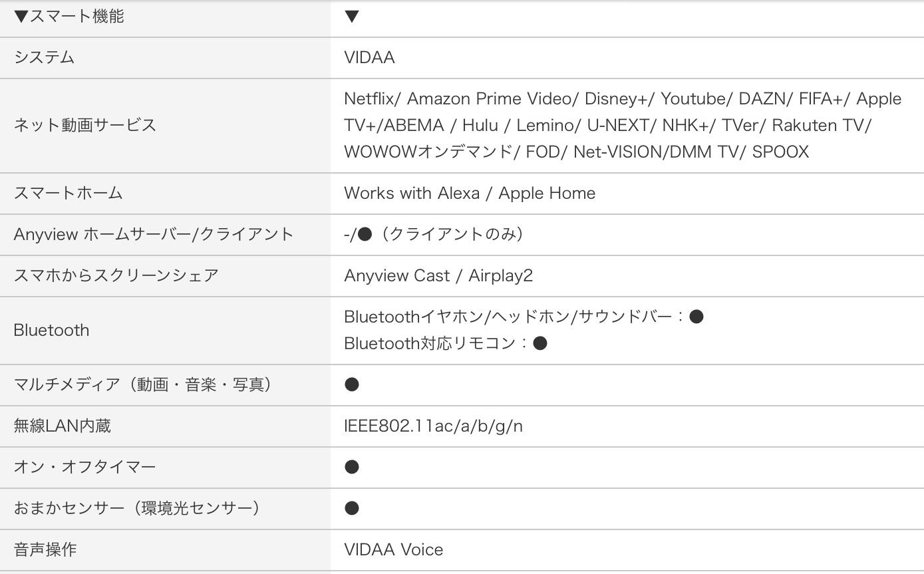Image resolution: width=924 pixels, height=574 pixels.
Task: Click the マルチメディア row's filled dot
Action: (352, 384)
